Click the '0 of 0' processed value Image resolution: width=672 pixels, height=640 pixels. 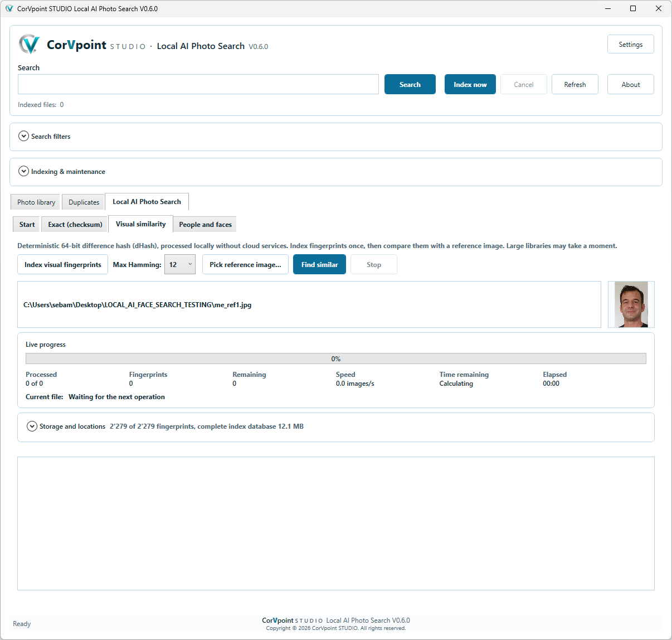[x=34, y=384]
